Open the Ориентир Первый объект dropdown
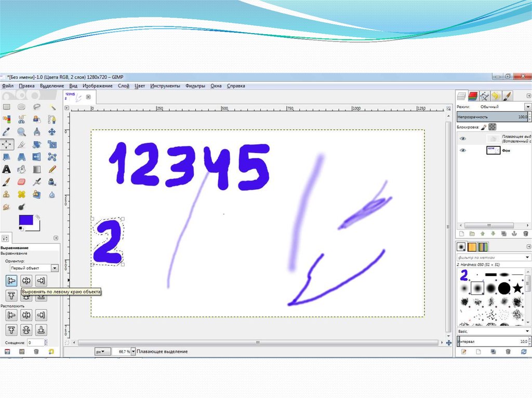 tap(34, 268)
